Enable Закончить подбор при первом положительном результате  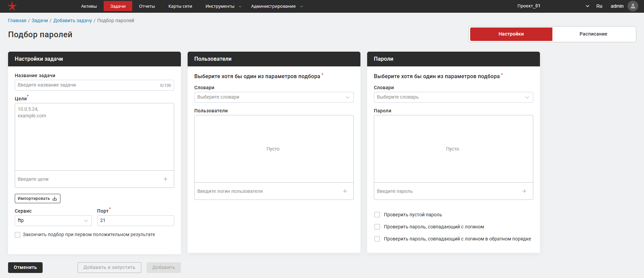click(x=17, y=235)
